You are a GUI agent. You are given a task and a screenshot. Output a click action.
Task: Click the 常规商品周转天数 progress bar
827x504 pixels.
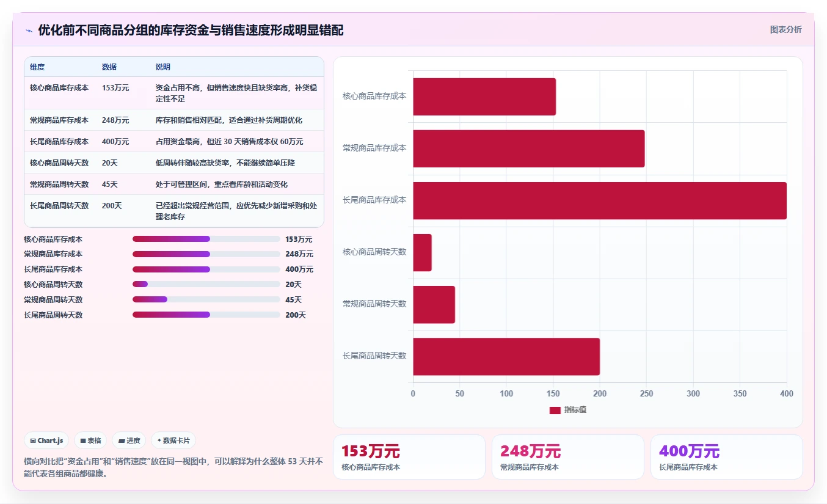(x=206, y=300)
